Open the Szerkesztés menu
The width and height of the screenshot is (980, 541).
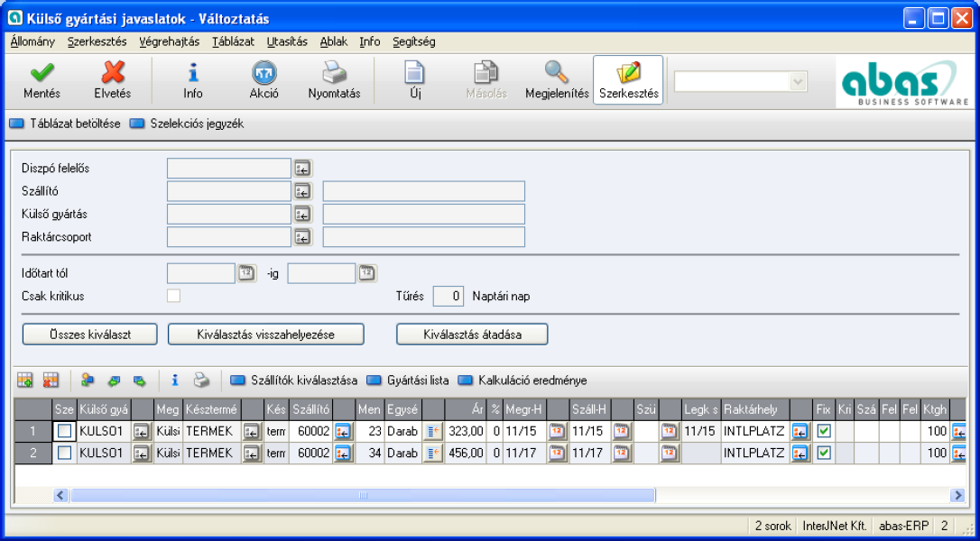pyautogui.click(x=97, y=41)
